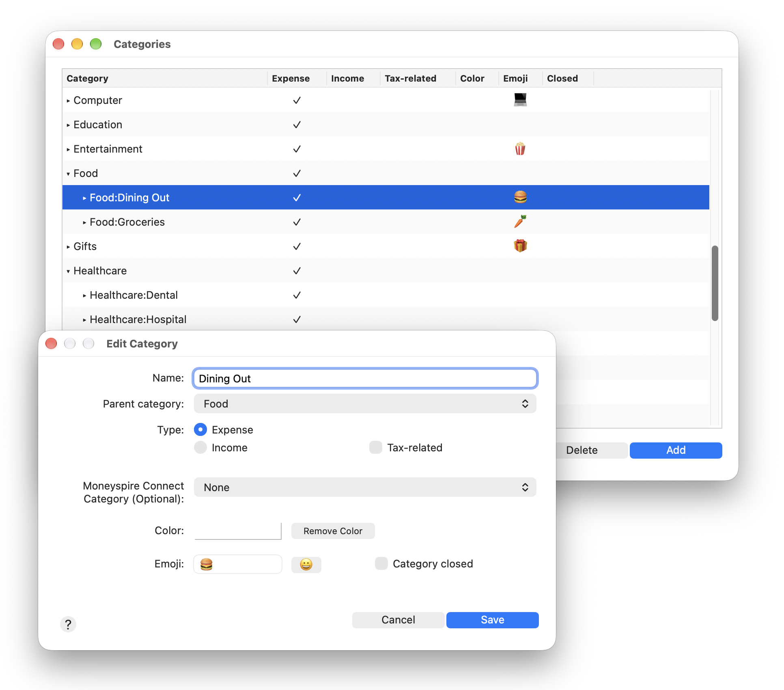Image resolution: width=784 pixels, height=690 pixels.
Task: Collapse the Food category
Action: point(68,174)
